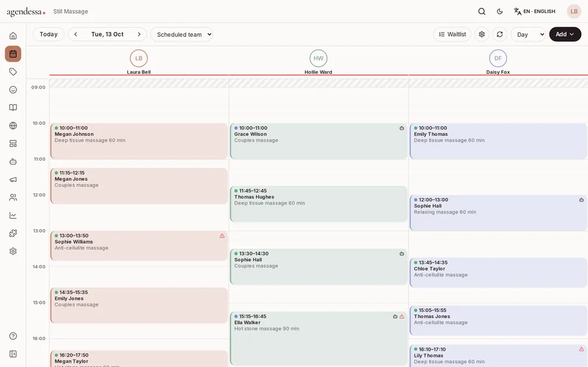
Task: Open the price tag icon in sidebar
Action: point(13,72)
